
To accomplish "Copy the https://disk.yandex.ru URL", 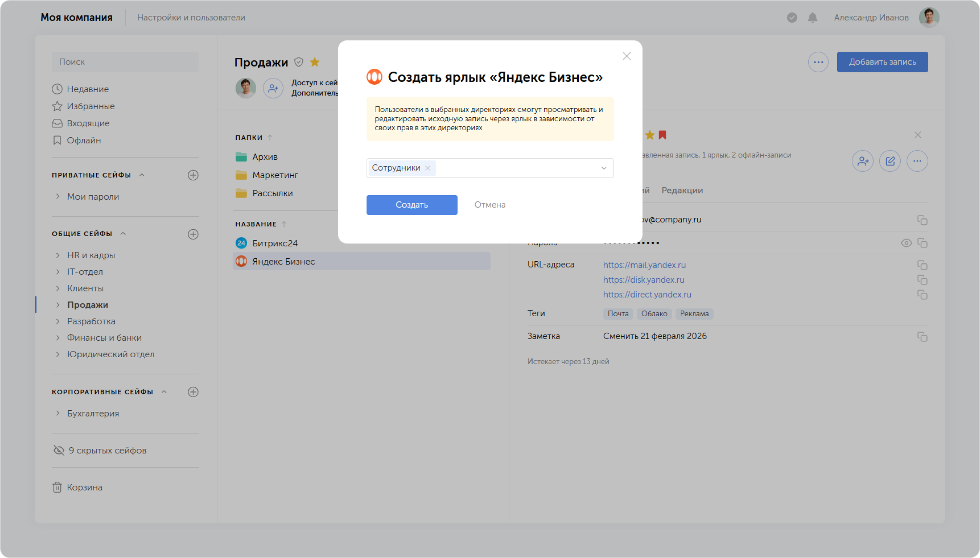I will 922,280.
